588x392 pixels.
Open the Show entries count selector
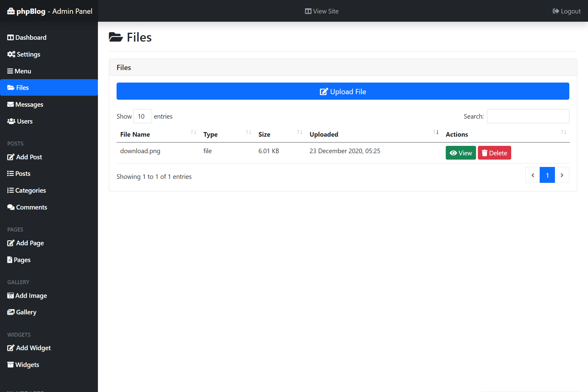click(x=142, y=116)
